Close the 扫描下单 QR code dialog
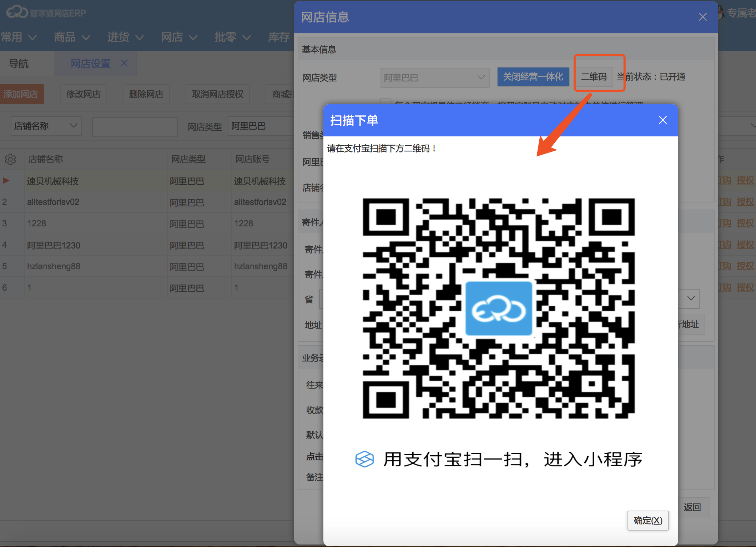Viewport: 756px width, 547px height. coord(662,120)
